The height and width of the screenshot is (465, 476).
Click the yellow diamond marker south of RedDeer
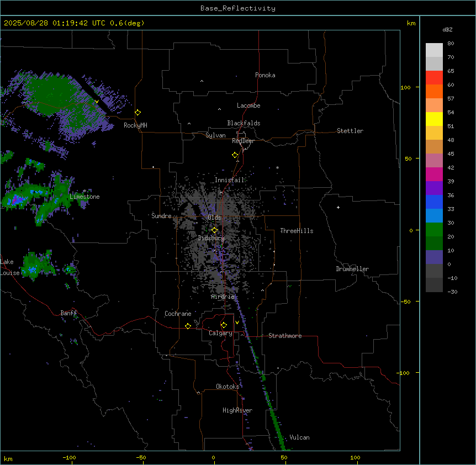tap(235, 155)
